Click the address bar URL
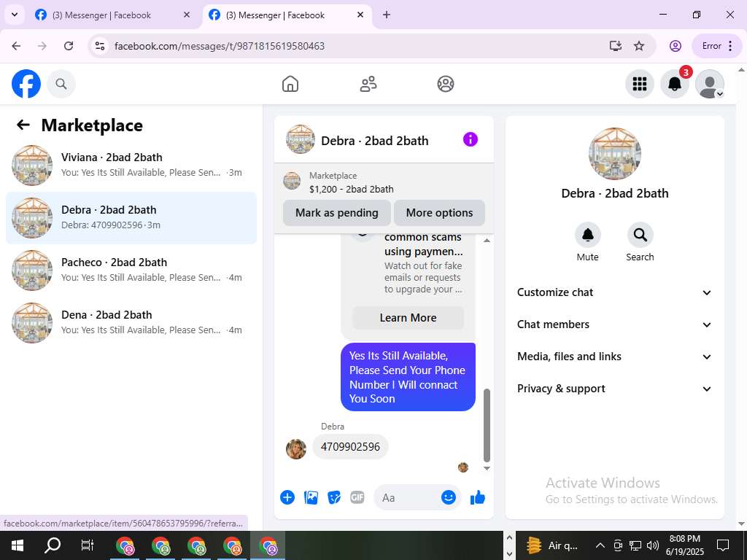Screen dimensions: 747x560 (x=220, y=46)
